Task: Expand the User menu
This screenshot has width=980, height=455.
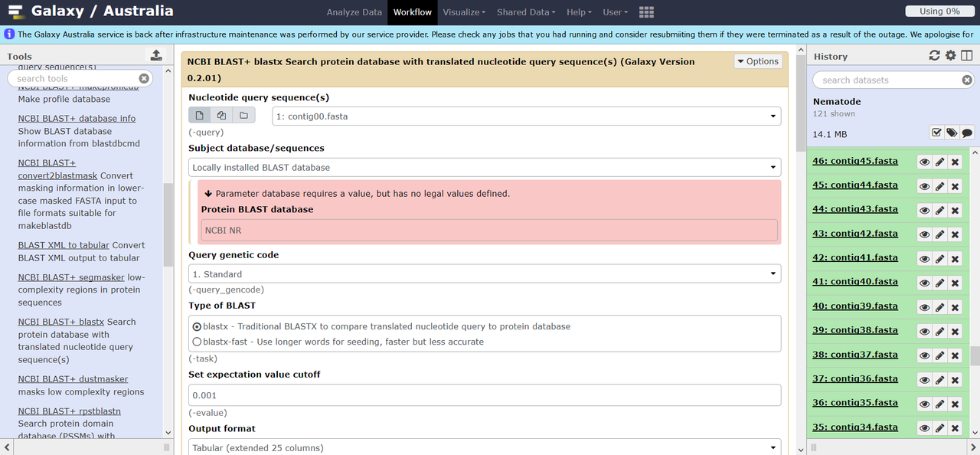Action: coord(615,12)
